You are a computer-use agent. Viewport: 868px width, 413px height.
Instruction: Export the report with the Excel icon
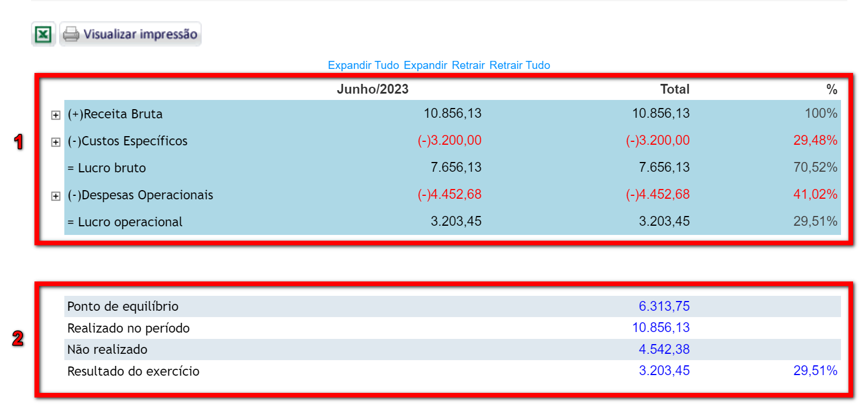[x=43, y=34]
